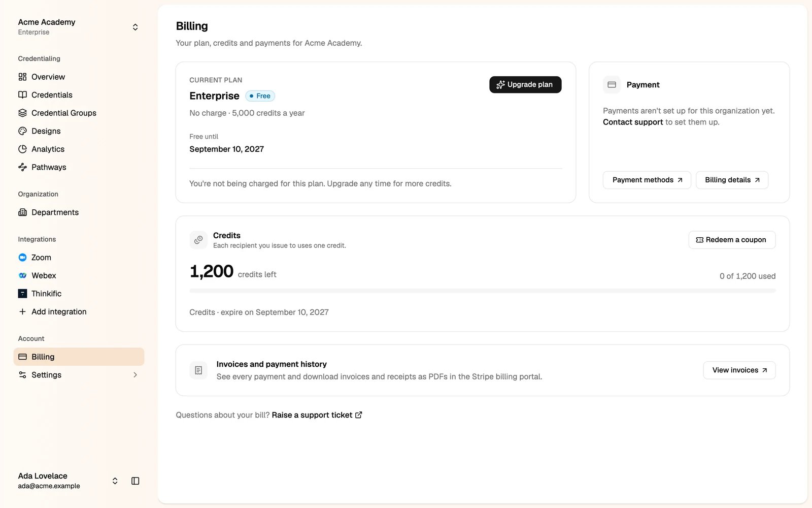The height and width of the screenshot is (508, 812).
Task: Click the Thinkific integration icon
Action: 22,294
